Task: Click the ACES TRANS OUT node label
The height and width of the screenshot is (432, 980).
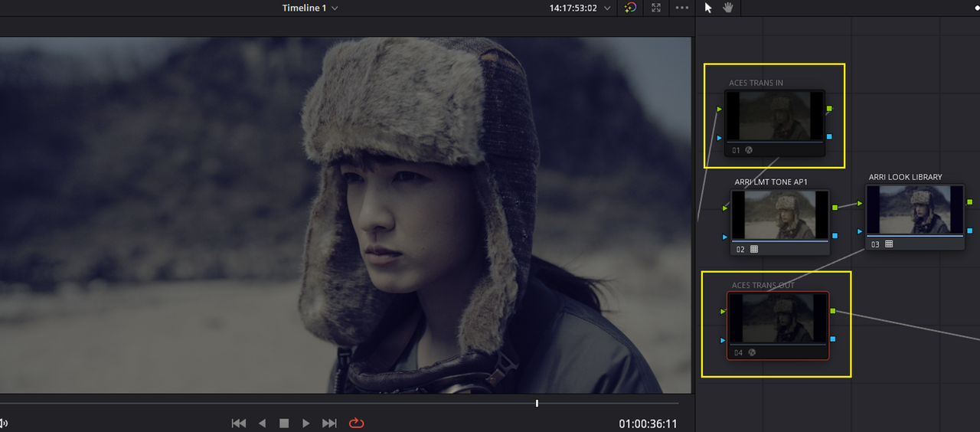Action: (763, 285)
